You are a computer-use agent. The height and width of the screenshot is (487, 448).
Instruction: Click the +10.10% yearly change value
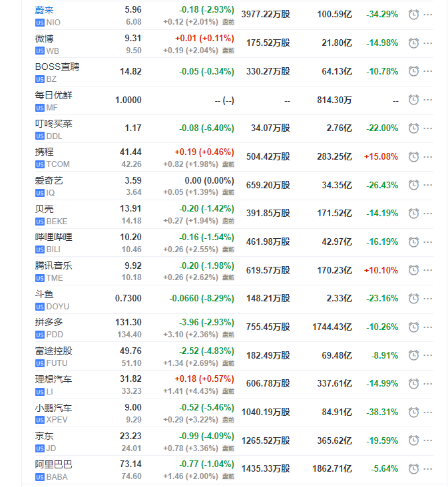(381, 270)
